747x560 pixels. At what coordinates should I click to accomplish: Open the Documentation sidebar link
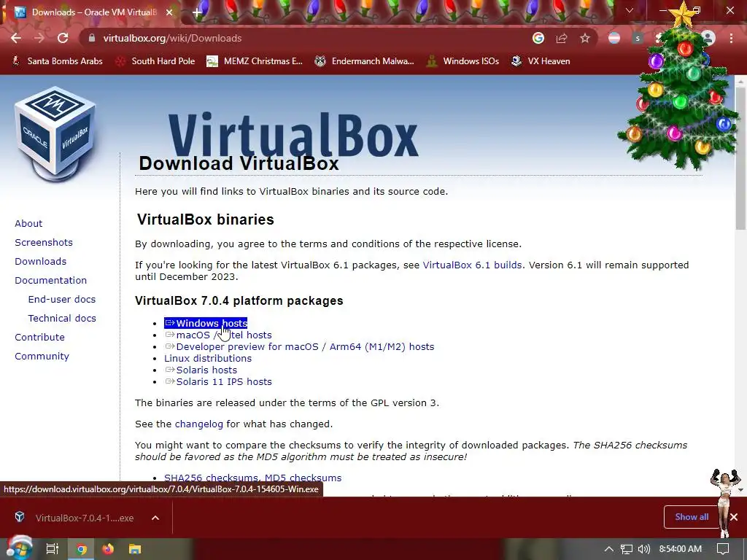[x=51, y=281]
